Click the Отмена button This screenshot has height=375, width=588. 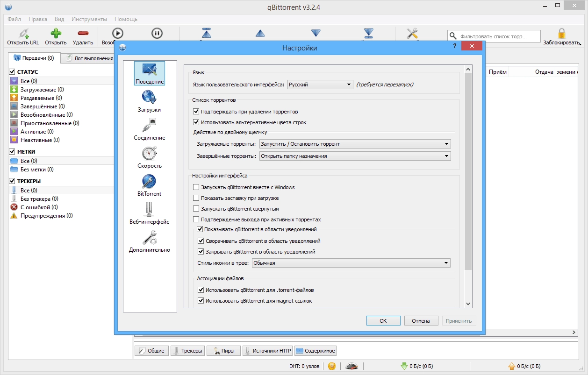pos(421,321)
